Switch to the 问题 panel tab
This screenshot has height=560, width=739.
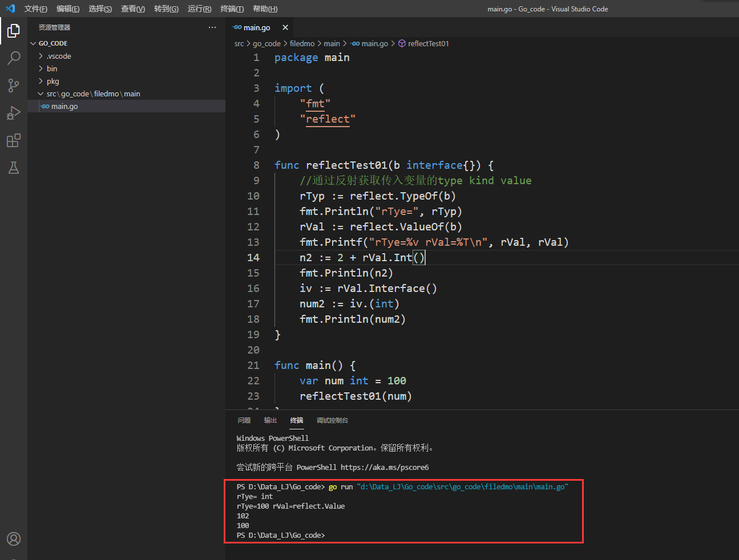[x=244, y=420]
